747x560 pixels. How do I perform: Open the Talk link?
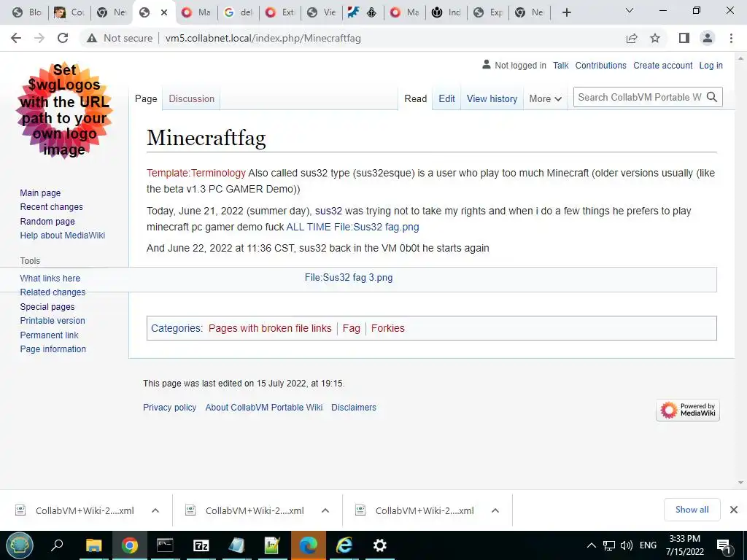[561, 65]
